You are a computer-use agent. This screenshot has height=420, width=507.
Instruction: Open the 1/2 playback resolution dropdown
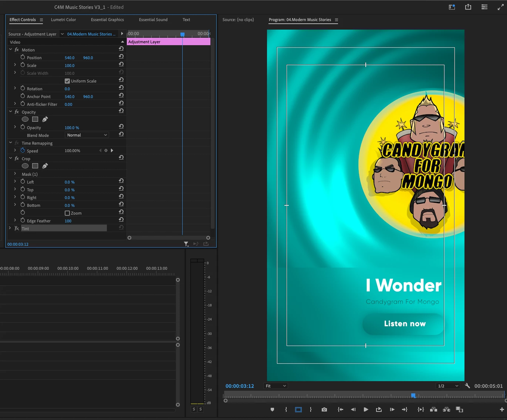pos(448,386)
